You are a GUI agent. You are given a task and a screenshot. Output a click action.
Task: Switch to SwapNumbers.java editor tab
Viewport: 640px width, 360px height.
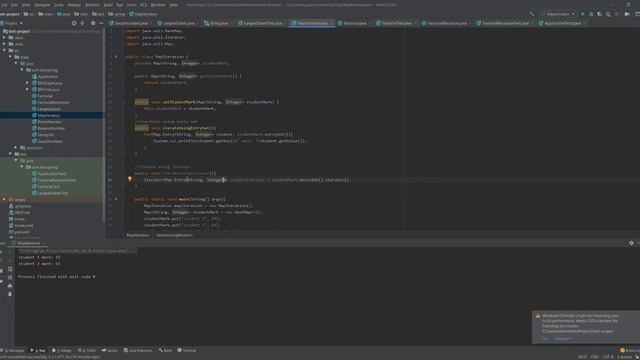point(131,23)
